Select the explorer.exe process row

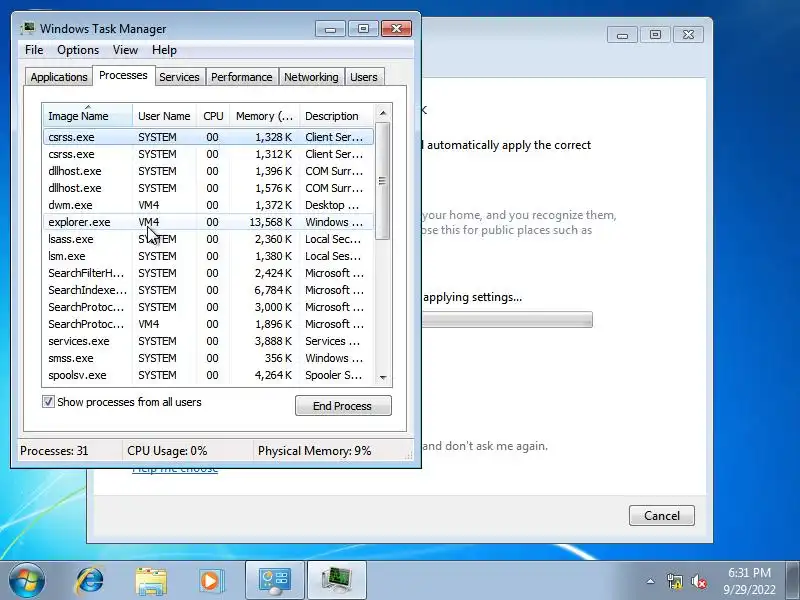pyautogui.click(x=208, y=222)
